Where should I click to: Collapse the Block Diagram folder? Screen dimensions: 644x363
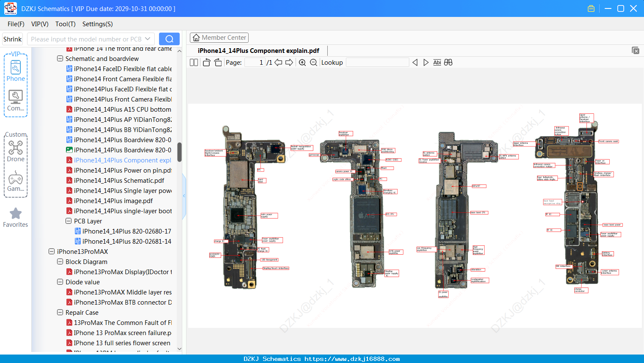point(60,261)
